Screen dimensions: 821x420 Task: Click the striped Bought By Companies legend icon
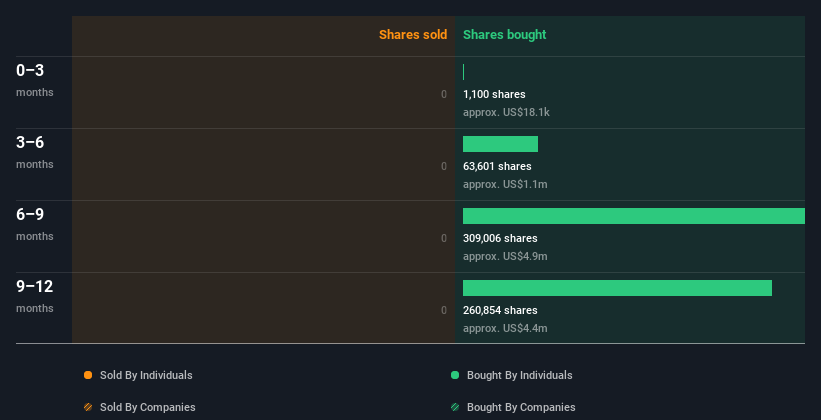click(455, 407)
